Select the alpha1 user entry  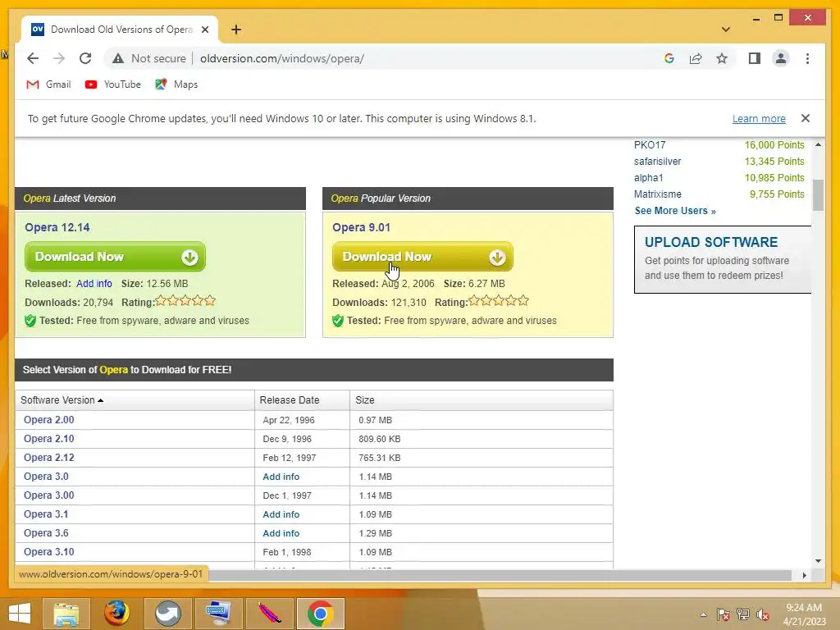(x=648, y=178)
